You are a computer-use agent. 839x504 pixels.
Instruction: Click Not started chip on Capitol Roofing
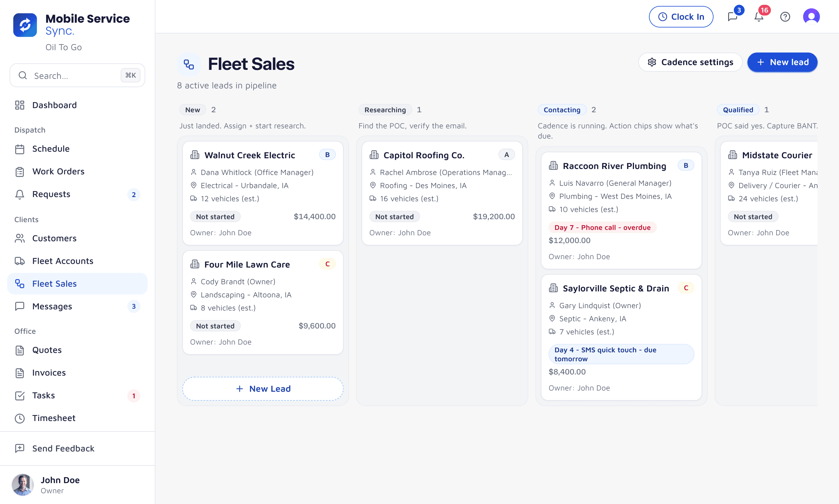coord(394,217)
